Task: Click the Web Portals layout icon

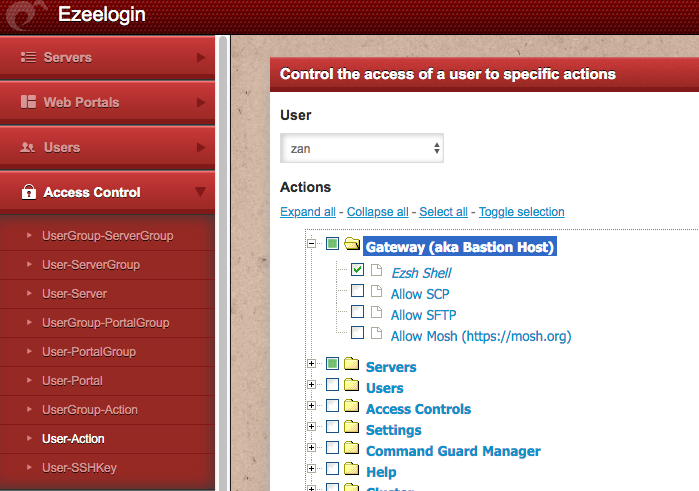Action: 29,102
